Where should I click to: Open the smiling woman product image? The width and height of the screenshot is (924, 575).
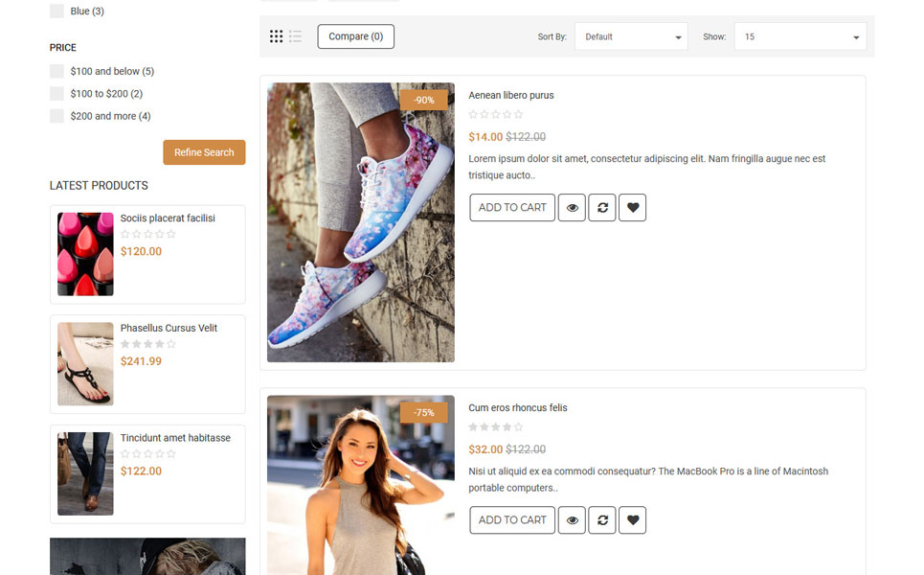(361, 485)
